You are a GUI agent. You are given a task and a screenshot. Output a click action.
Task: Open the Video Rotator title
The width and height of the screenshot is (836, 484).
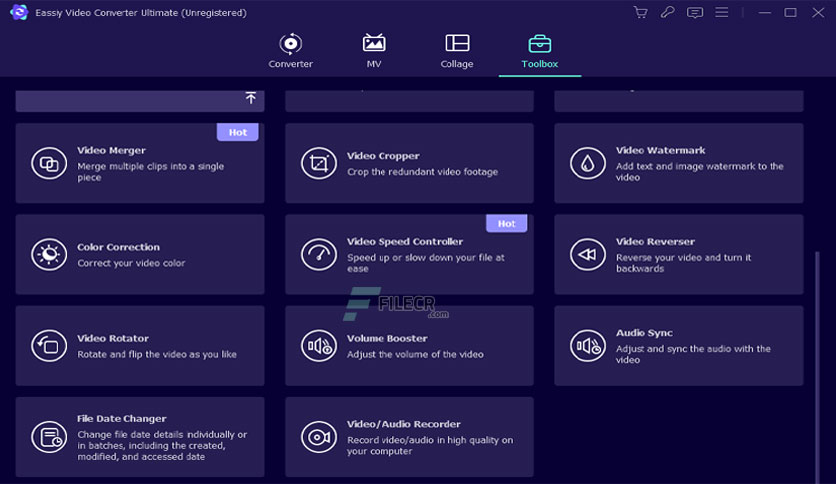tap(113, 338)
